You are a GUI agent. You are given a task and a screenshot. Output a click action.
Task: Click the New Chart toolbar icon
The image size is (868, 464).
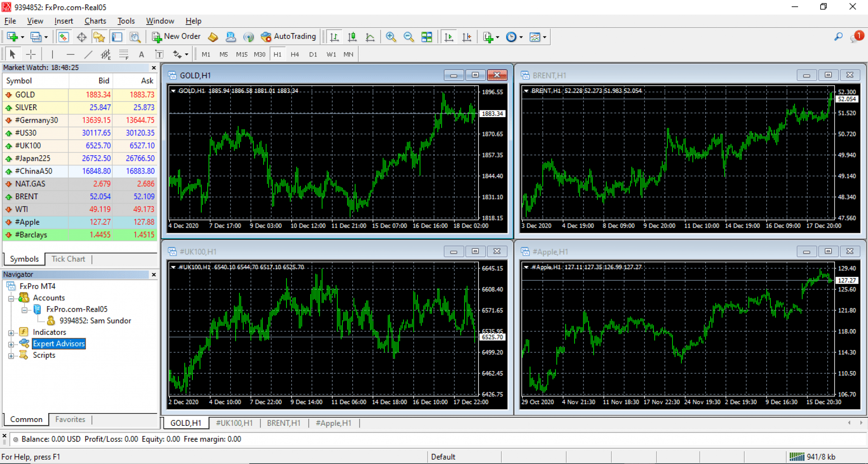pyautogui.click(x=12, y=37)
